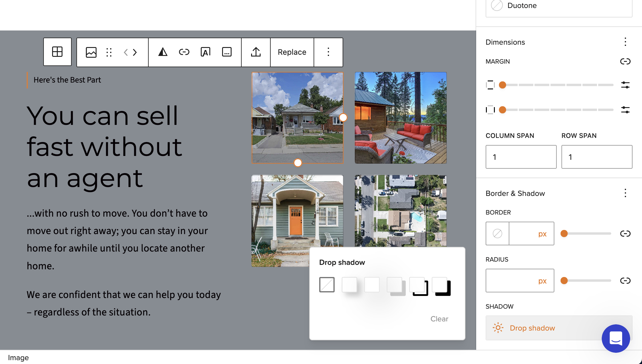The width and height of the screenshot is (642, 364).
Task: Click the Replace image button
Action: 292,52
